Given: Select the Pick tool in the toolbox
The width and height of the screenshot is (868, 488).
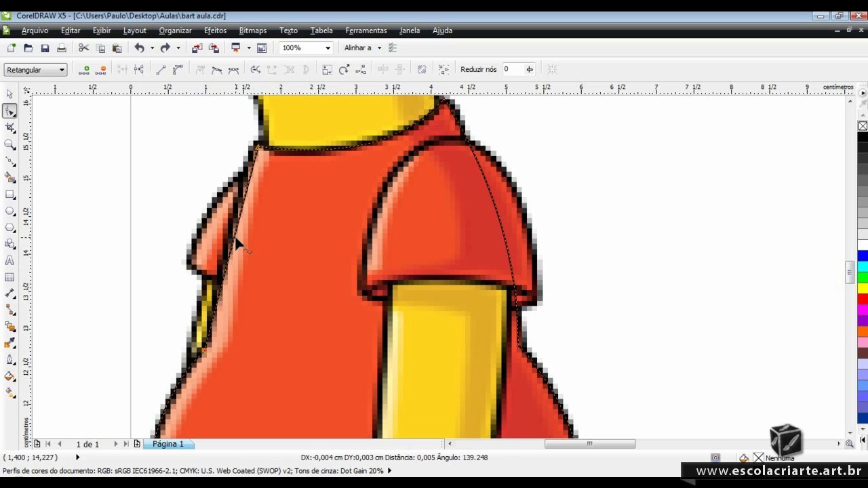Looking at the screenshot, I should tap(9, 94).
